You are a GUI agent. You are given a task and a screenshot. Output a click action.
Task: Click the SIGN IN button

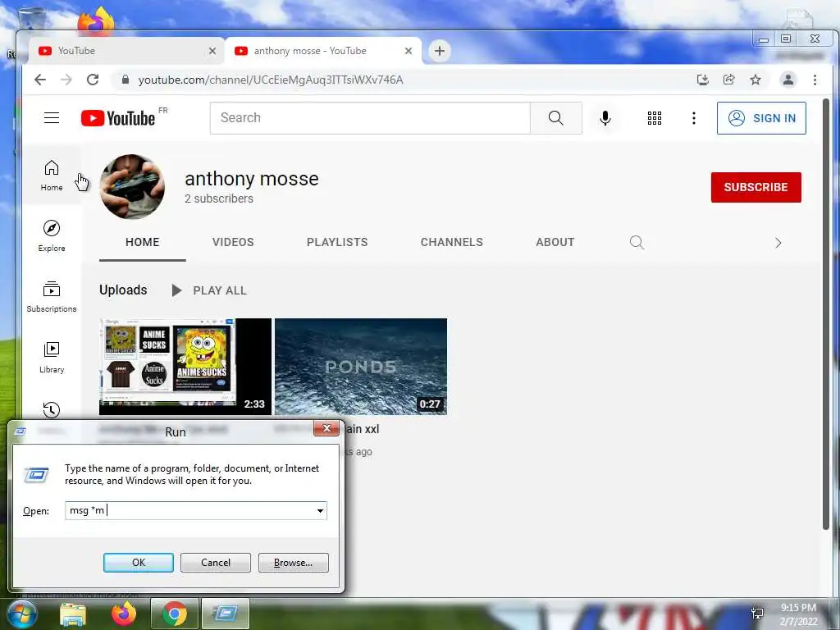pos(761,118)
